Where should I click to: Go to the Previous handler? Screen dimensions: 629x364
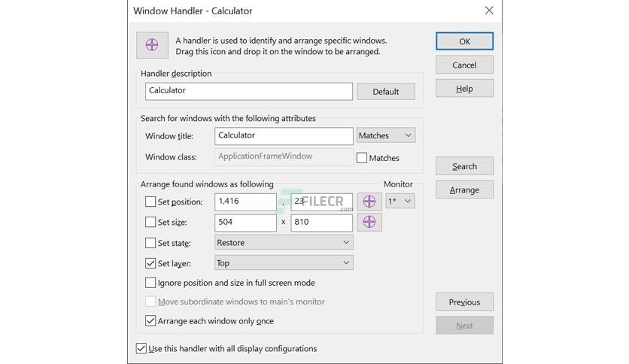pyautogui.click(x=464, y=302)
